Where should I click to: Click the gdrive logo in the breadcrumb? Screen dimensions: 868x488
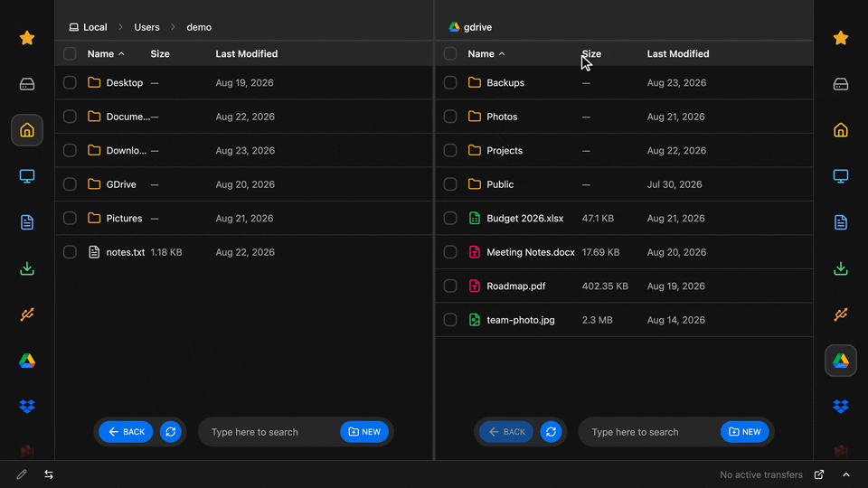tap(454, 27)
